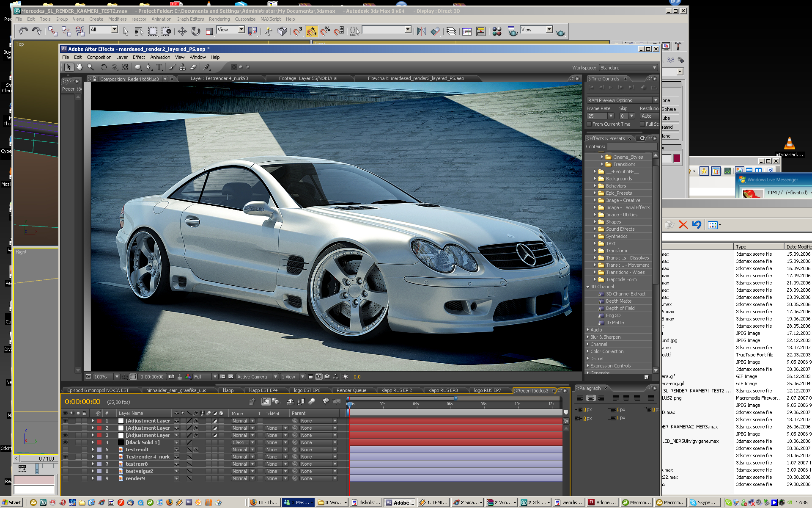The width and height of the screenshot is (812, 508).
Task: Expand layer 1 Adjustment Layer properties
Action: click(x=93, y=421)
